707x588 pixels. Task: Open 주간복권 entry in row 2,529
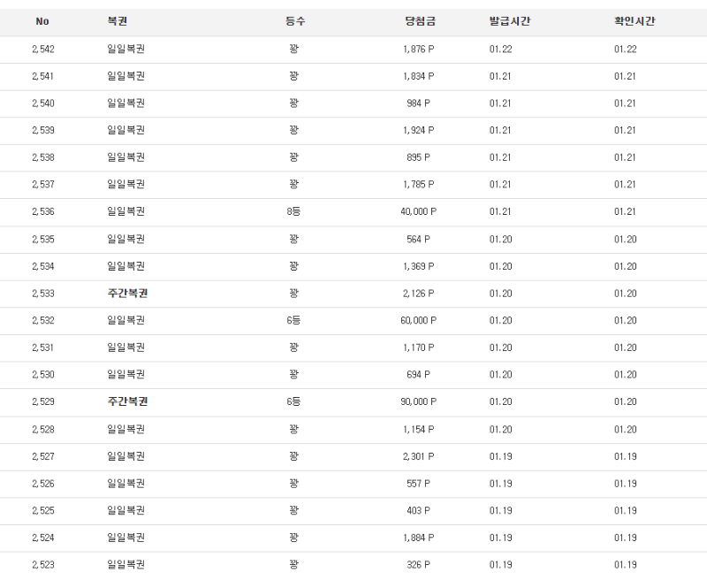(127, 401)
